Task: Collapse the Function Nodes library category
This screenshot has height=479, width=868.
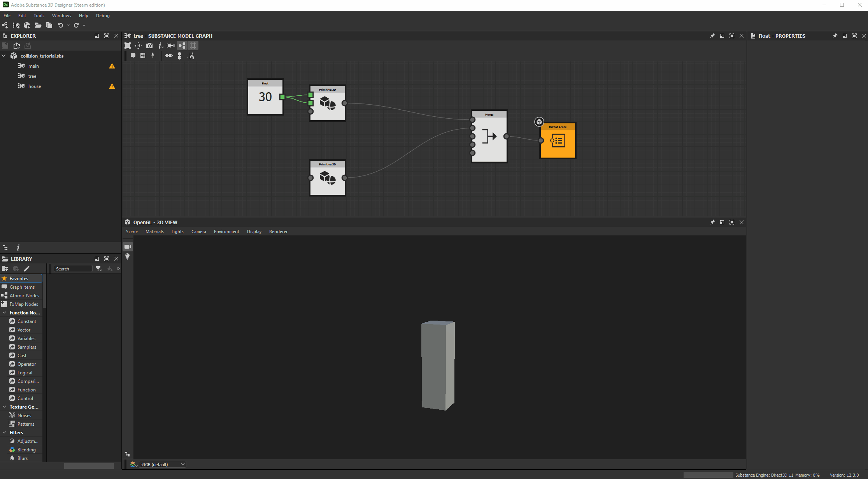Action: [4, 313]
